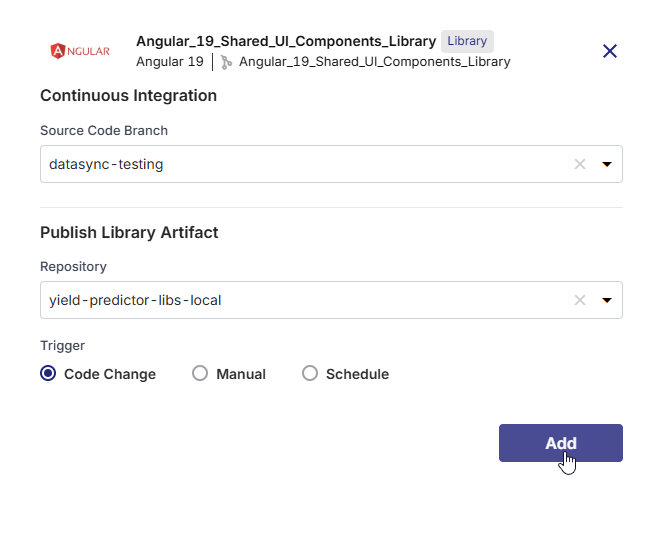Click the Trigger label
The height and width of the screenshot is (549, 668).
click(x=62, y=345)
